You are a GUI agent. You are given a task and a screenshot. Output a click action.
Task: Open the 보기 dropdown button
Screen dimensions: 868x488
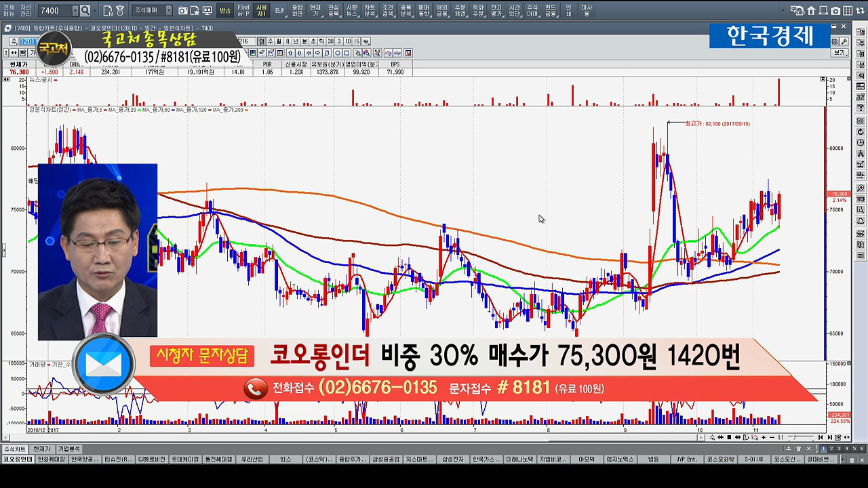pos(840,52)
